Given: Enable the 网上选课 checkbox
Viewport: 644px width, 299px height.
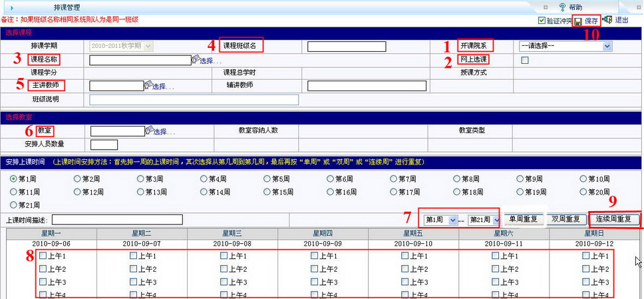Looking at the screenshot, I should (x=525, y=60).
